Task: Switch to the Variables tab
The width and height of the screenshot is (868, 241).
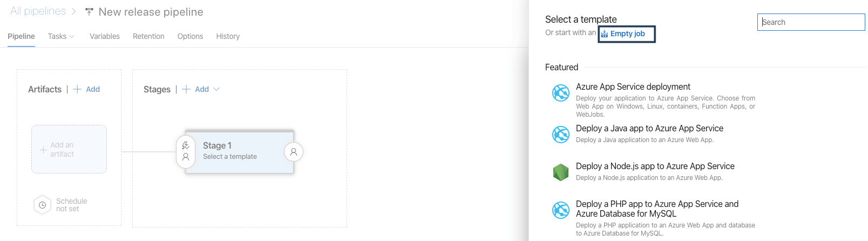Action: pos(105,36)
